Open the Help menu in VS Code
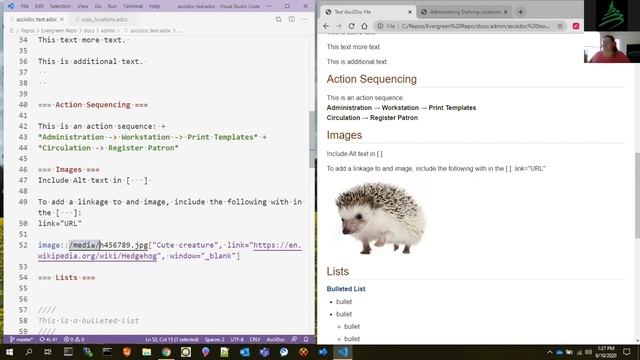This screenshot has width=640, height=360. [154, 6]
